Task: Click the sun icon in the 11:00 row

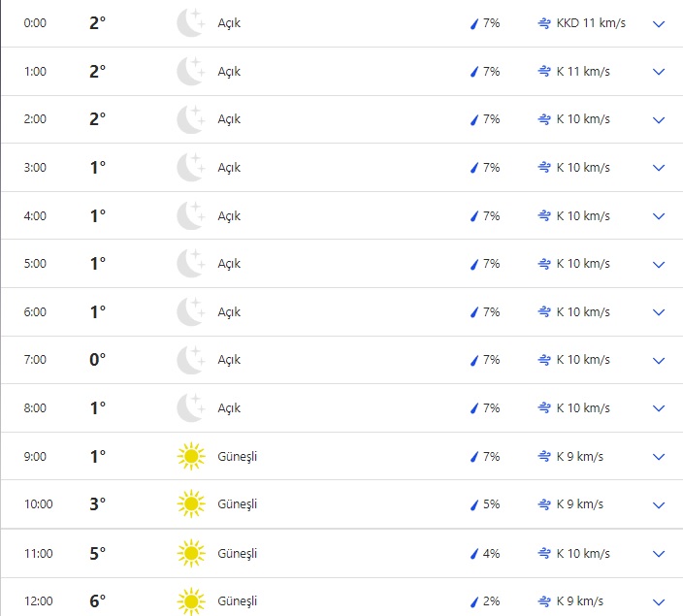Action: pyautogui.click(x=190, y=553)
